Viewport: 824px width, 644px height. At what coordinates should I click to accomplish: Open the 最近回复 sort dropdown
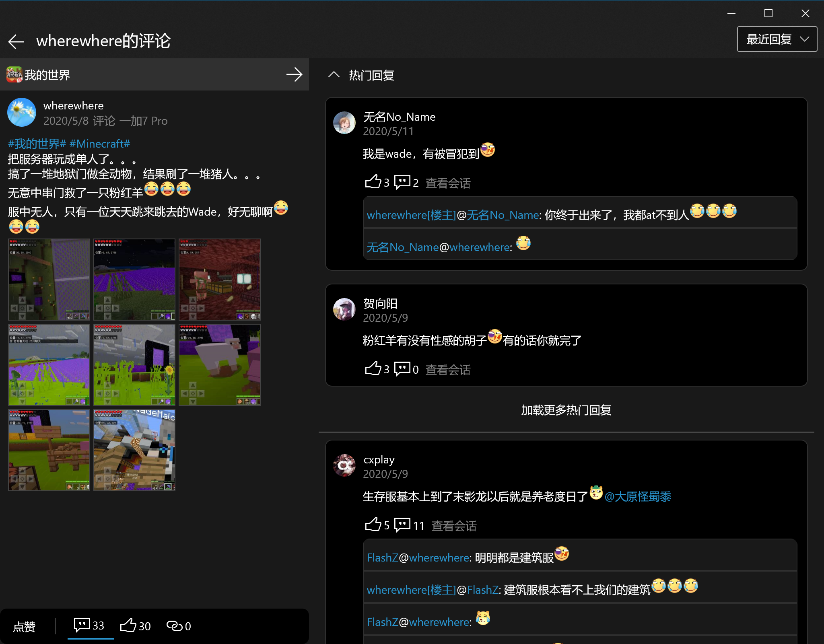click(x=777, y=39)
